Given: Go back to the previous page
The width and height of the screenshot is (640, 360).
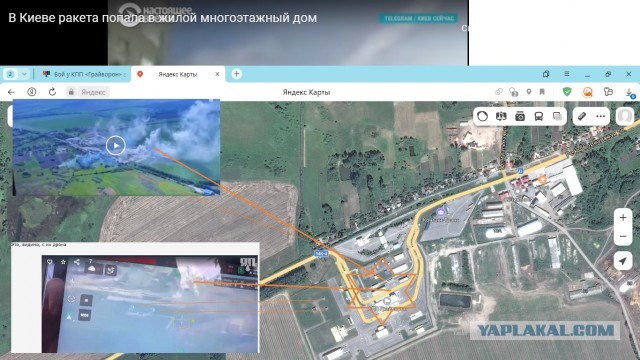Looking at the screenshot, I should pos(11,92).
